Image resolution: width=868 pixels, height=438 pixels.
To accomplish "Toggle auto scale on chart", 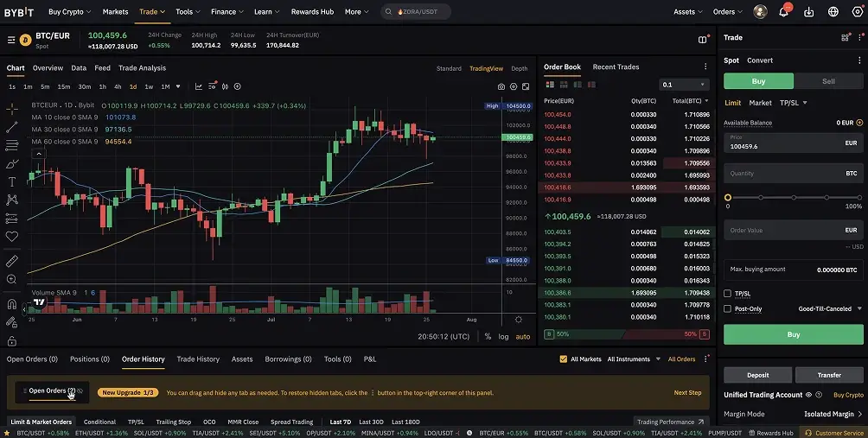I will click(x=522, y=336).
